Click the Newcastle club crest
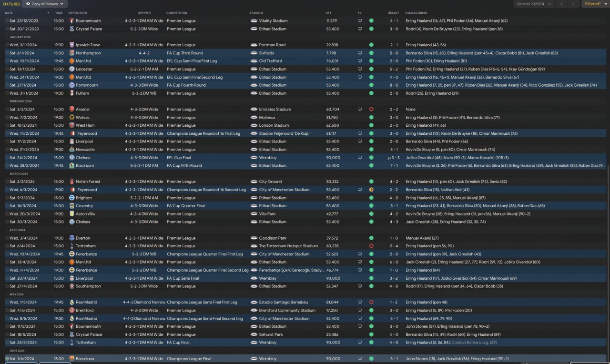The image size is (610, 364). [71, 149]
